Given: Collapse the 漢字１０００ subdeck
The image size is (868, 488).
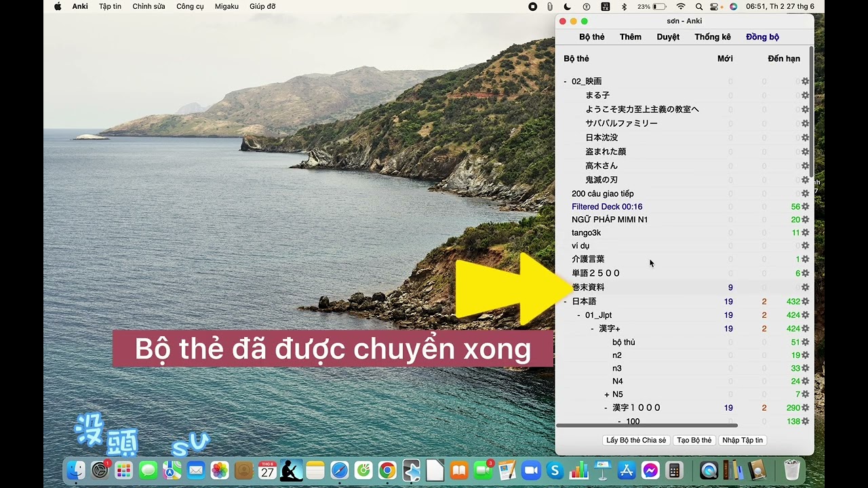Looking at the screenshot, I should (x=606, y=408).
